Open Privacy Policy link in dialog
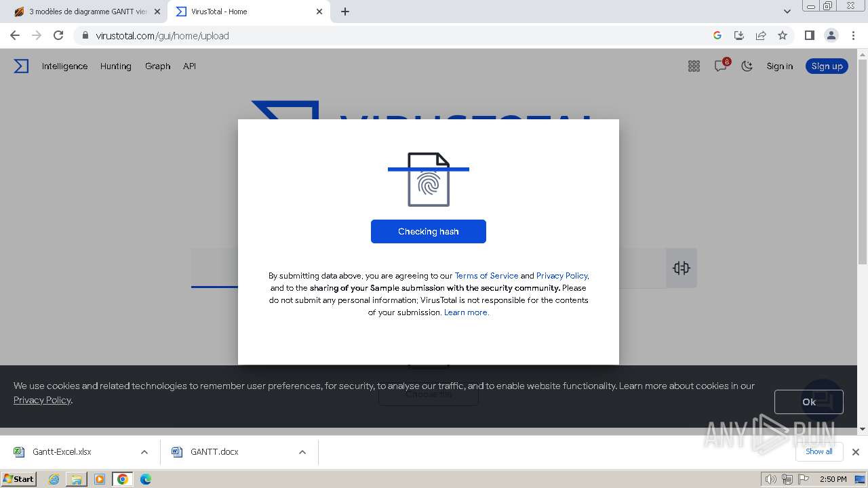Viewport: 868px width, 488px height. tap(561, 276)
